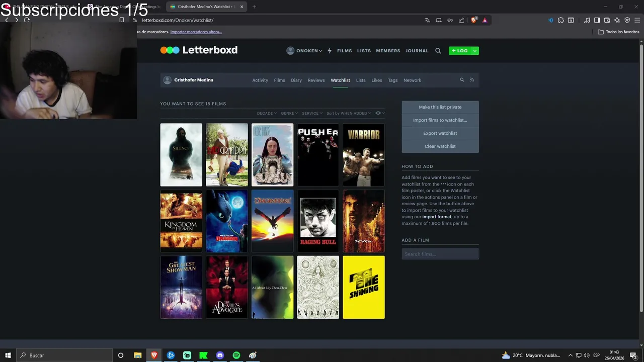Viewport: 644px width, 362px height.
Task: Open Discord from the taskbar
Action: 220,355
